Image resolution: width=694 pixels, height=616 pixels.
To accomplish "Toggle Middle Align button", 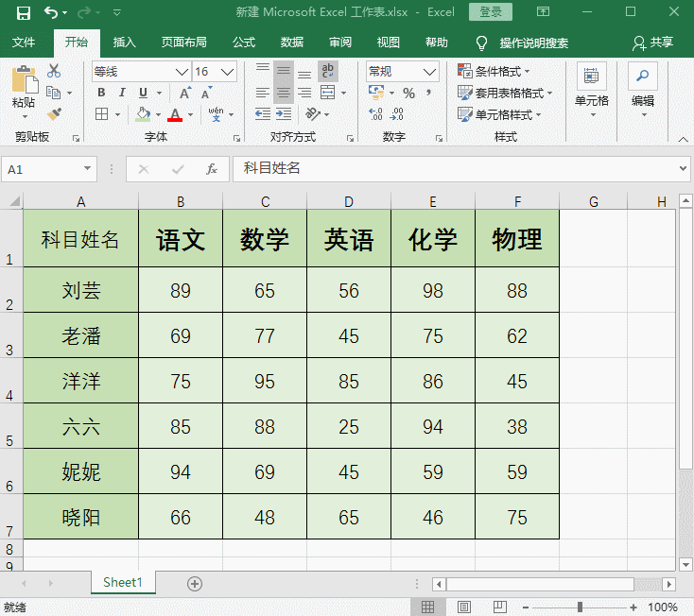I will tap(284, 71).
